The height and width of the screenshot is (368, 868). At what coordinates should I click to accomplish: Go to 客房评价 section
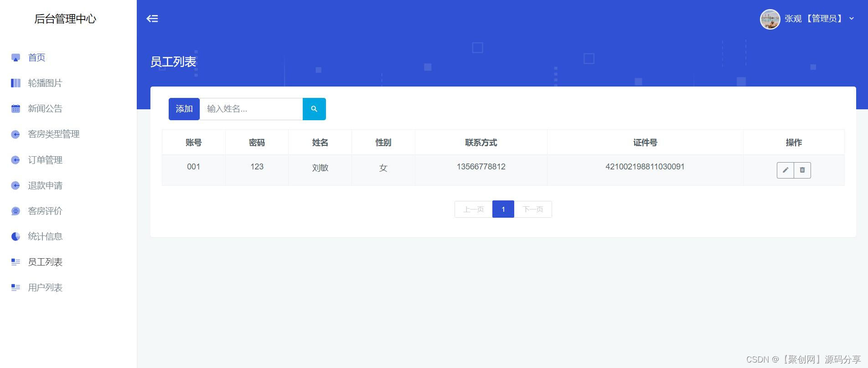click(x=45, y=211)
